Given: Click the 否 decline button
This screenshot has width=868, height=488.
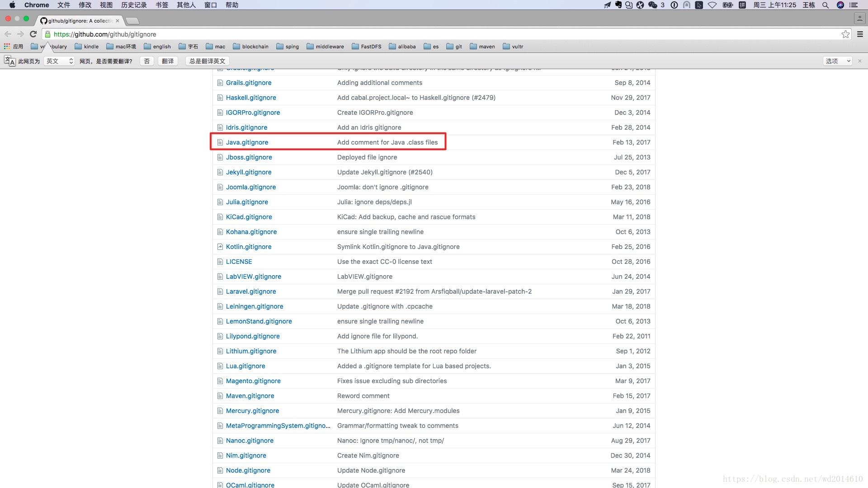Looking at the screenshot, I should pos(146,61).
